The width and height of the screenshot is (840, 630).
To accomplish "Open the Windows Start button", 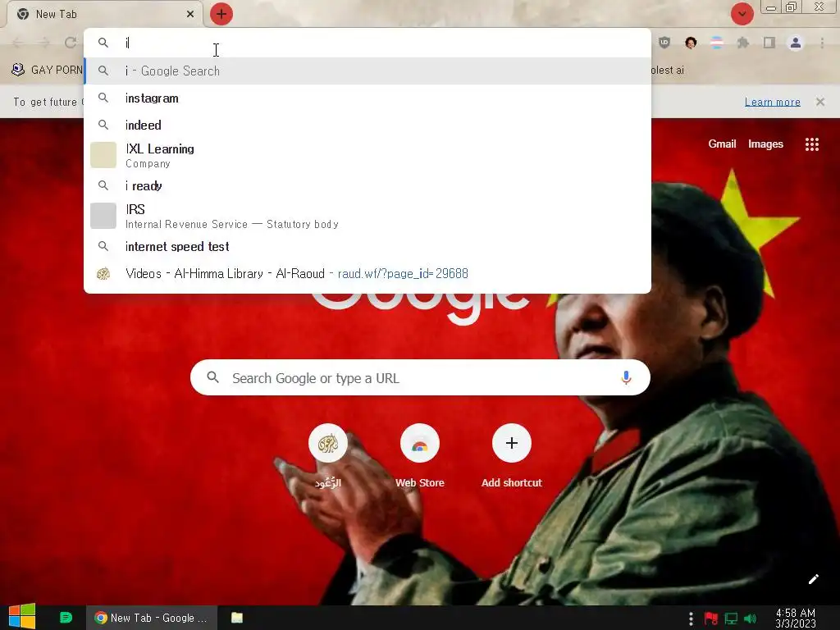I will click(x=22, y=617).
